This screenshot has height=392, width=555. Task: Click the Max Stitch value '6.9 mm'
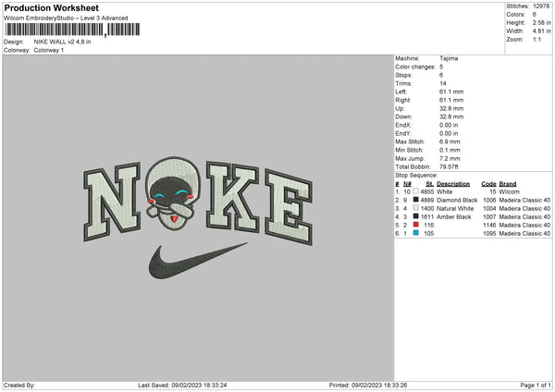pos(450,141)
